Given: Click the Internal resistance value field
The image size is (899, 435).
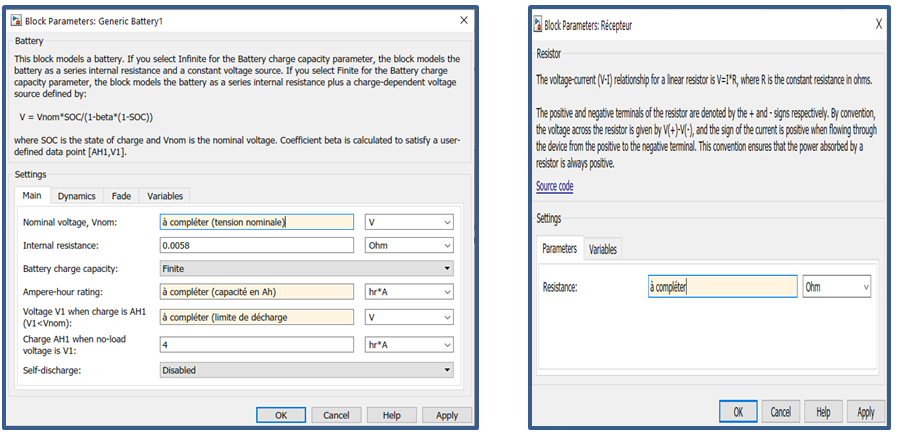Looking at the screenshot, I should [257, 245].
